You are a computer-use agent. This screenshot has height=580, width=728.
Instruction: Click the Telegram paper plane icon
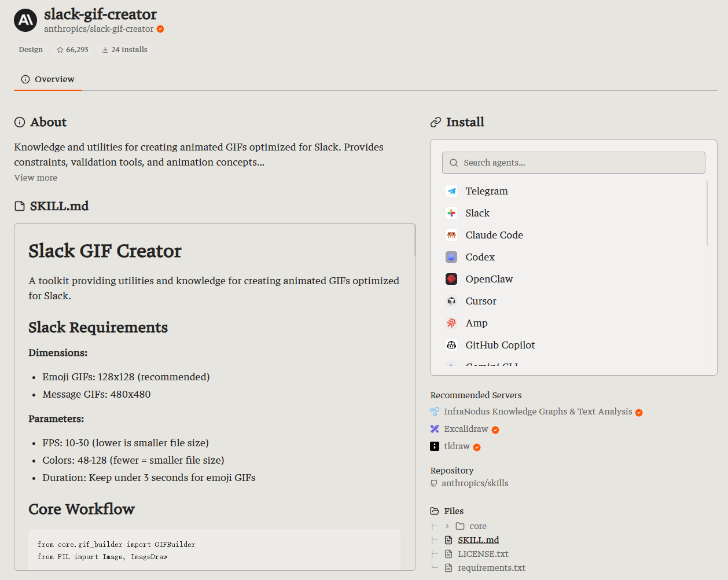click(451, 191)
